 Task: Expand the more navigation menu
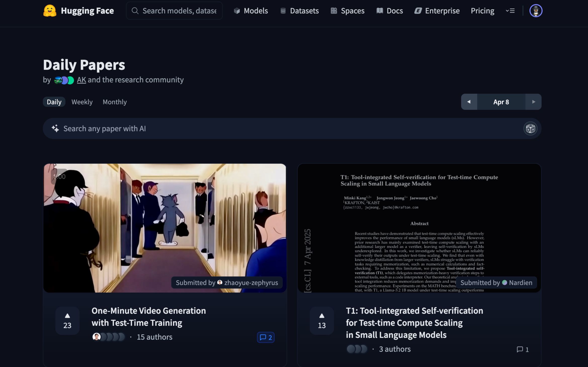point(510,11)
